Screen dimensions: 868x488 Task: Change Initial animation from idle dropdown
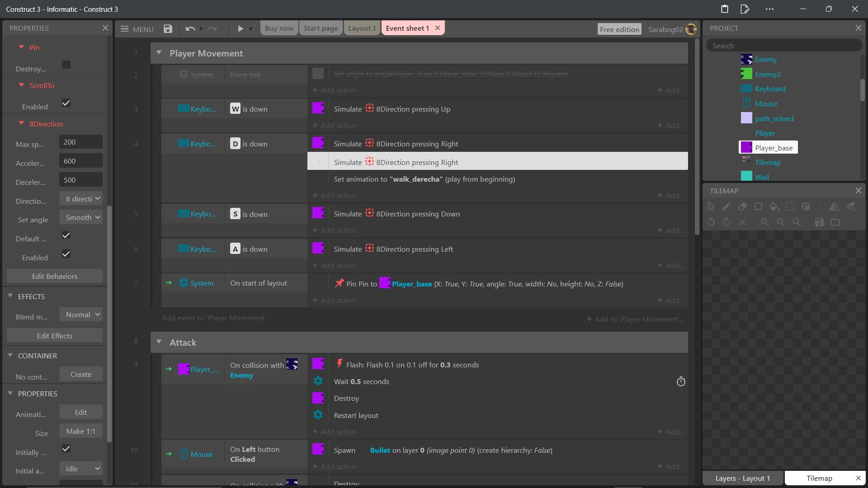[x=80, y=469]
